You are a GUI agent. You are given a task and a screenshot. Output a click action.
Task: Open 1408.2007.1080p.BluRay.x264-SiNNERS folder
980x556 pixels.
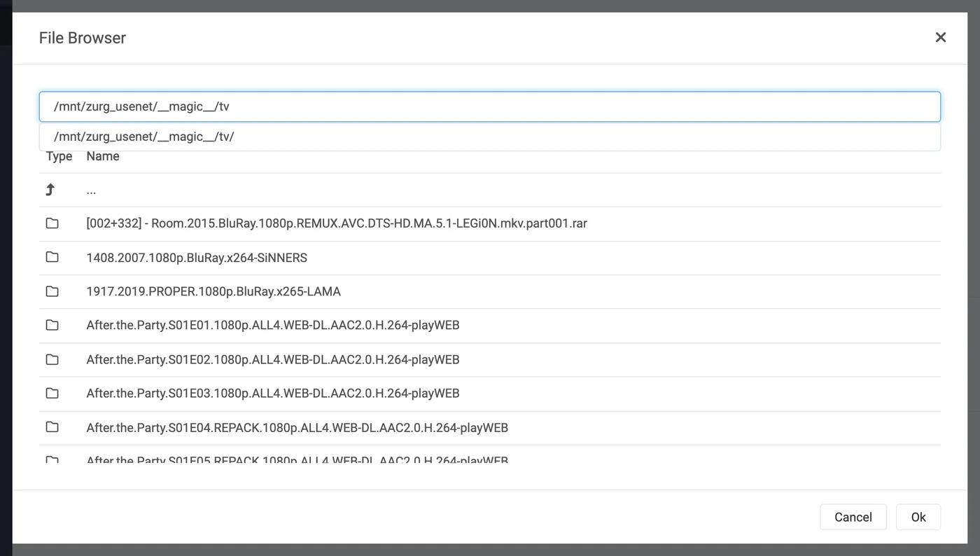(197, 258)
